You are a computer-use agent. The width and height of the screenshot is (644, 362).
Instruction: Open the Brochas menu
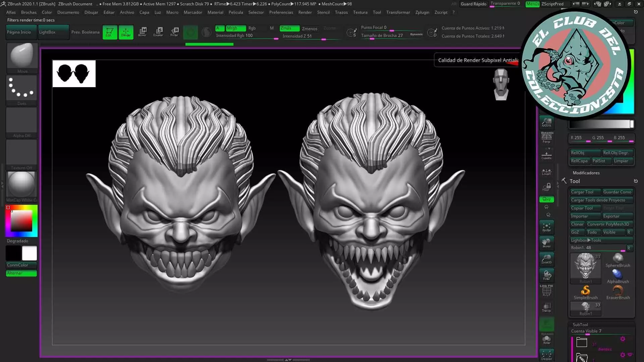tap(29, 12)
